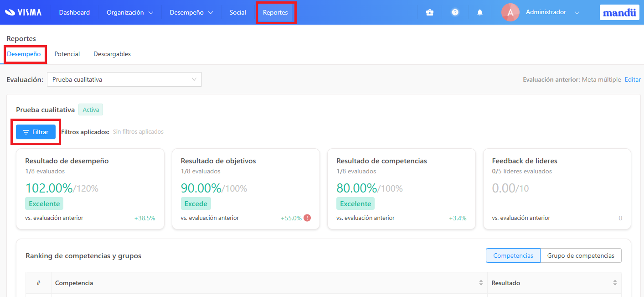The image size is (644, 297).
Task: Select Grupo de competencias view
Action: tap(581, 255)
